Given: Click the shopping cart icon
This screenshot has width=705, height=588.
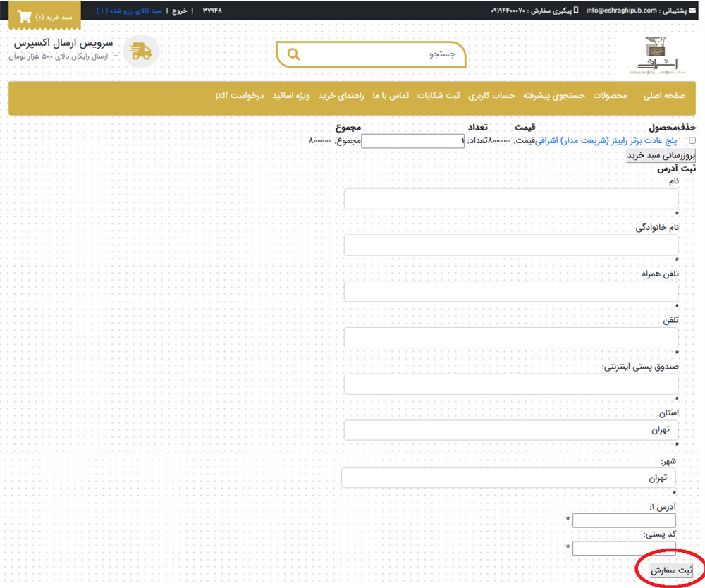Looking at the screenshot, I should [25, 17].
